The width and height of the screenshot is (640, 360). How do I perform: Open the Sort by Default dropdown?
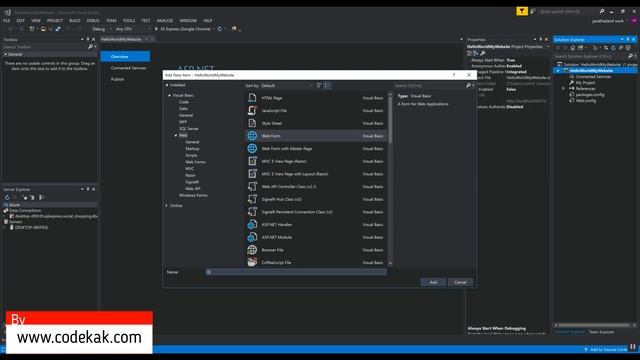point(287,86)
